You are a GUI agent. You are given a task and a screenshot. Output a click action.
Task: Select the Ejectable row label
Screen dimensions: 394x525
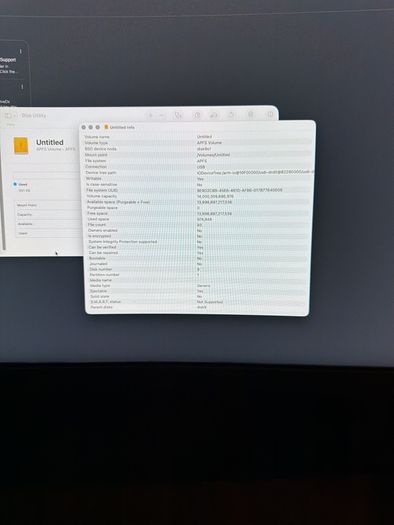pos(98,291)
